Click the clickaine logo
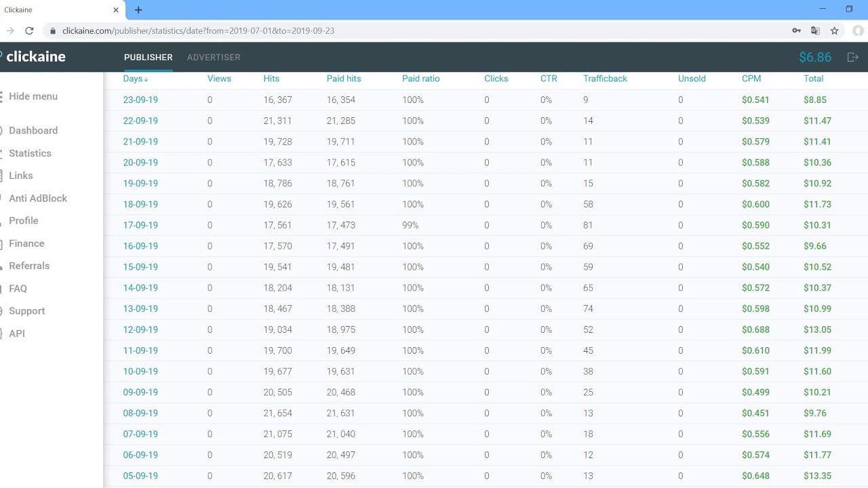 tap(33, 57)
